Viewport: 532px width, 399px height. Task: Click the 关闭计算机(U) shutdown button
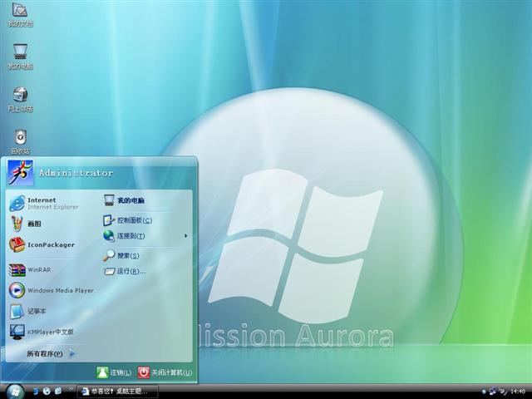click(165, 372)
